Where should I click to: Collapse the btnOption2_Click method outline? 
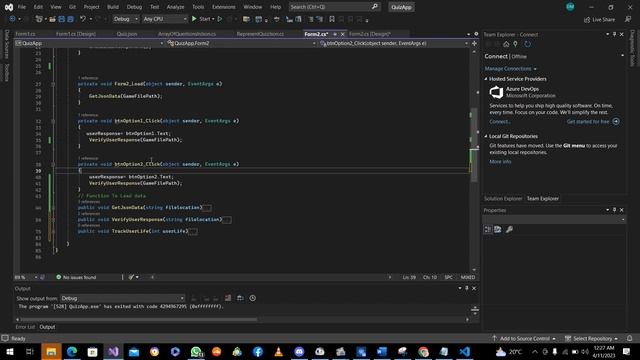[x=53, y=164]
